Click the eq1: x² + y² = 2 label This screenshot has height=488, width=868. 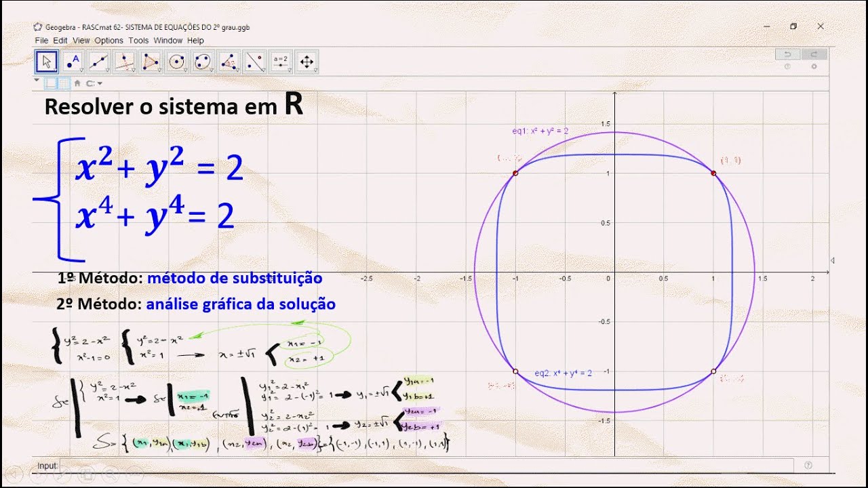540,131
